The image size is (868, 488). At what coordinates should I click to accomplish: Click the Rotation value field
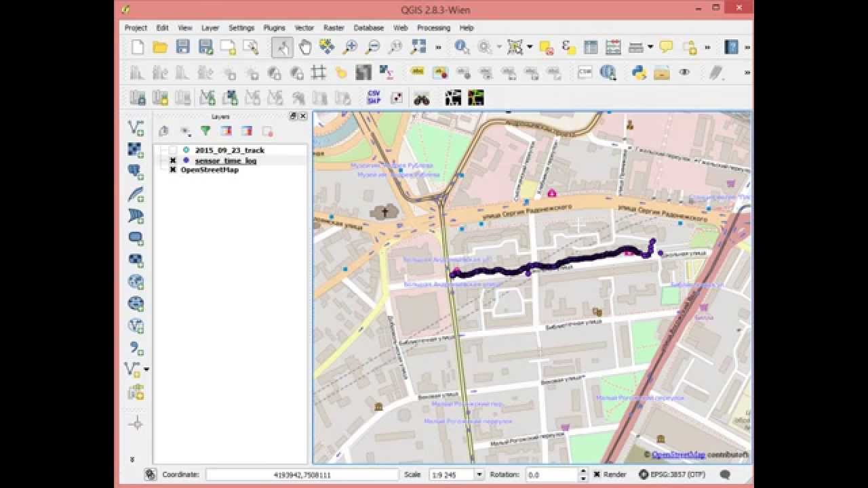coord(551,474)
